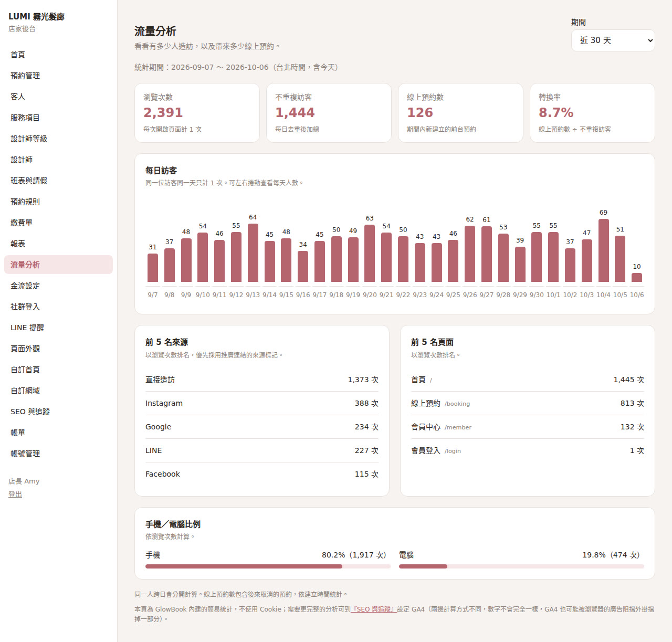Click the Google source row

click(262, 427)
